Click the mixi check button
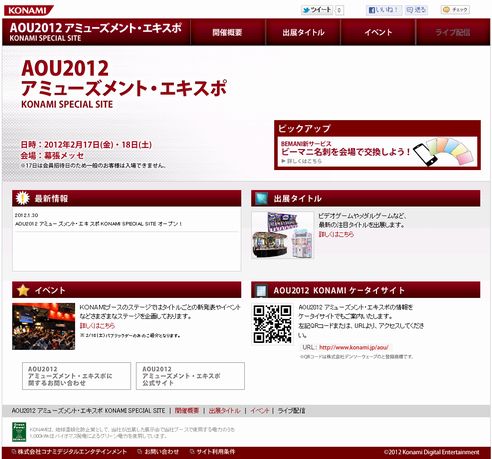This screenshot has width=492, height=459. point(455,10)
